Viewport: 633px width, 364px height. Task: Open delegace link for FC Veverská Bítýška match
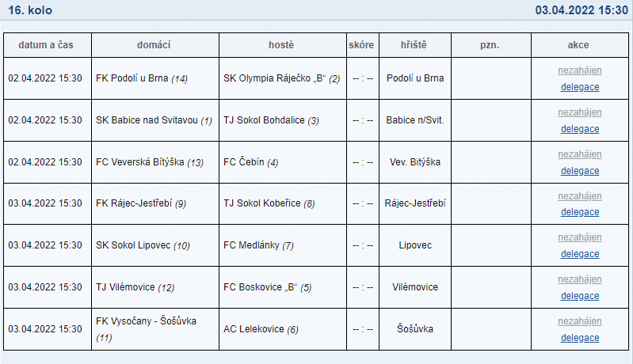[x=580, y=171]
